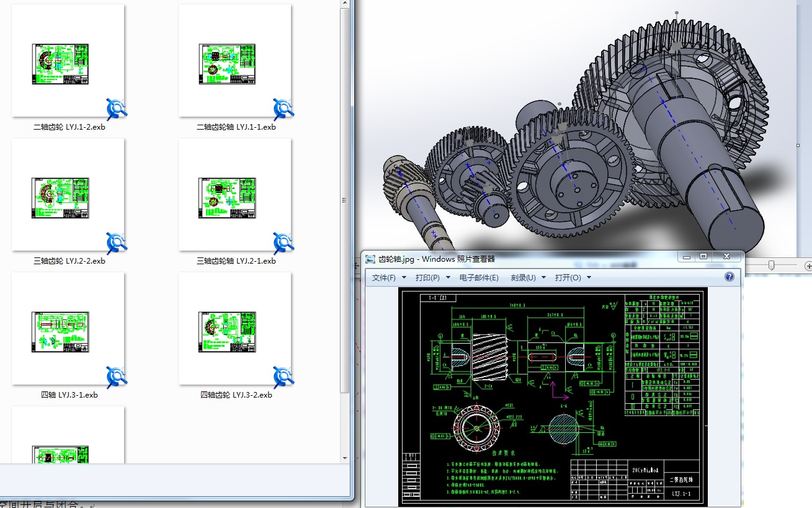
Task: Minimize the Windows Photo Viewer window
Action: (x=686, y=256)
